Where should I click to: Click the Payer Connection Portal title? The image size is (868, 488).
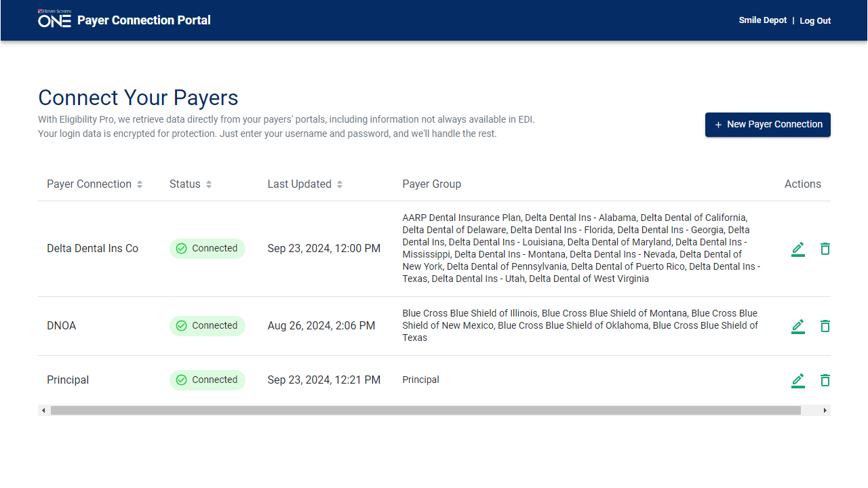pyautogui.click(x=144, y=20)
